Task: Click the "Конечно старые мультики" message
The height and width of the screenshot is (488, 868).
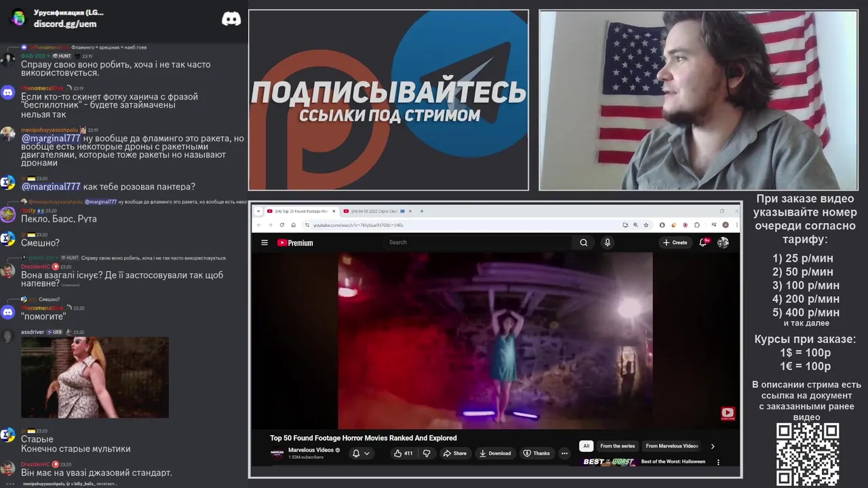Action: click(76, 449)
